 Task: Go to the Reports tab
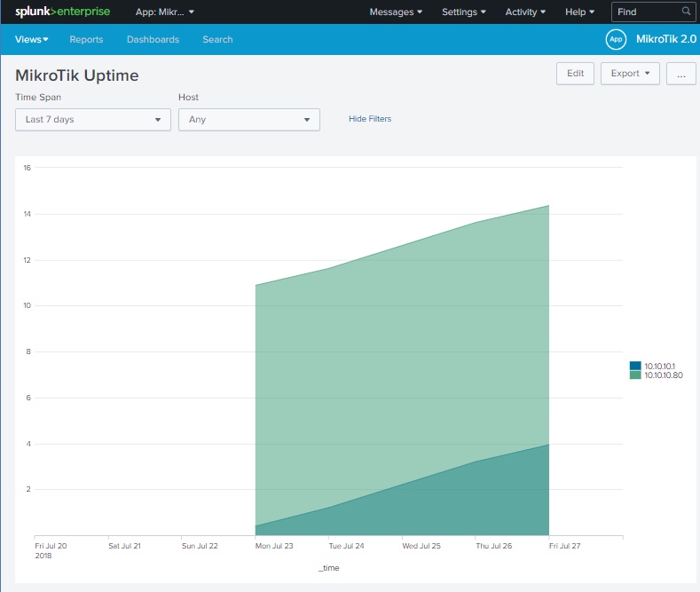point(86,39)
